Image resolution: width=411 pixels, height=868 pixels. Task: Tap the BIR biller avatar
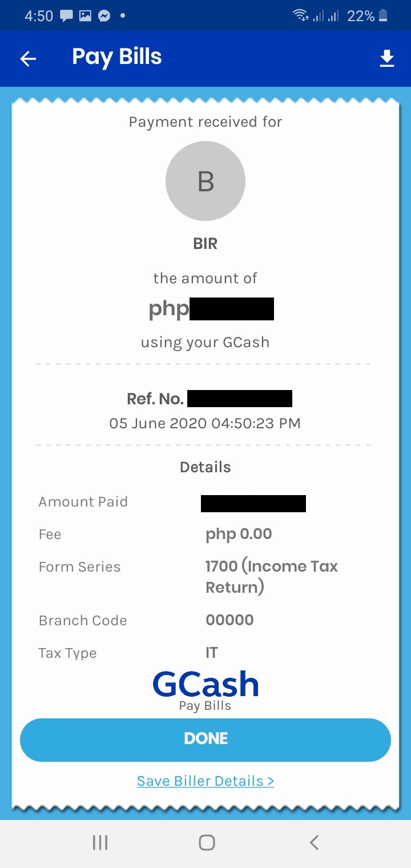coord(205,180)
